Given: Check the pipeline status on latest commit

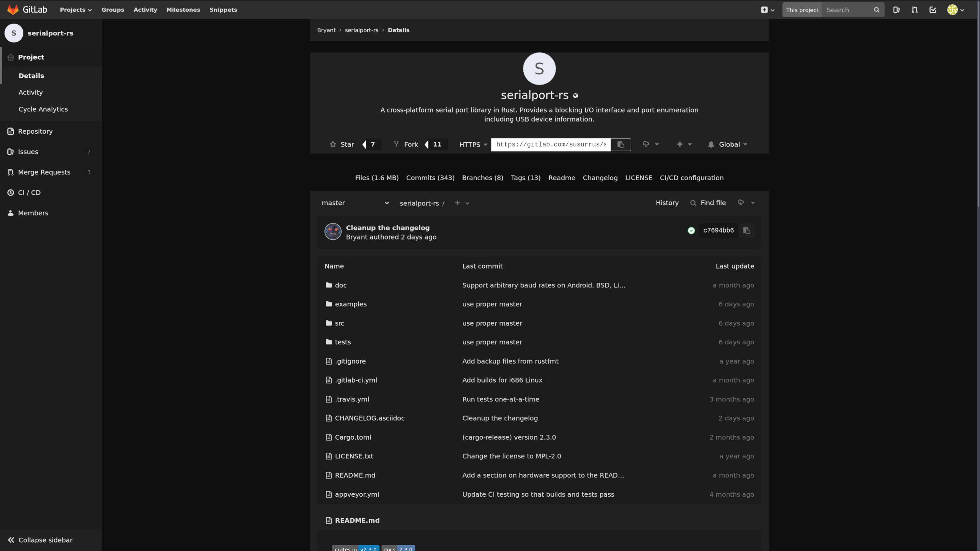Looking at the screenshot, I should point(691,230).
